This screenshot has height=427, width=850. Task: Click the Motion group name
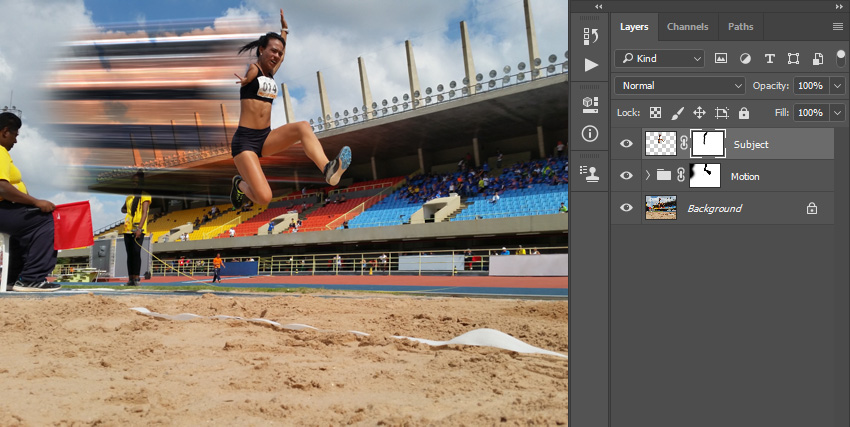(x=745, y=176)
